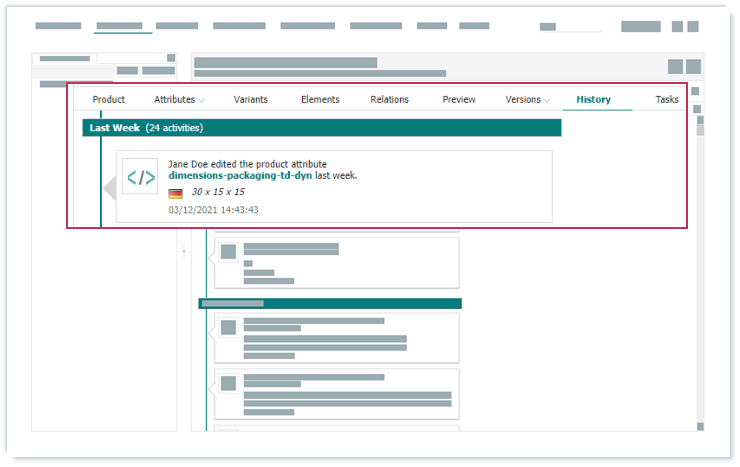Viewport: 740px width, 467px height.
Task: Select the History tab
Action: tap(593, 100)
